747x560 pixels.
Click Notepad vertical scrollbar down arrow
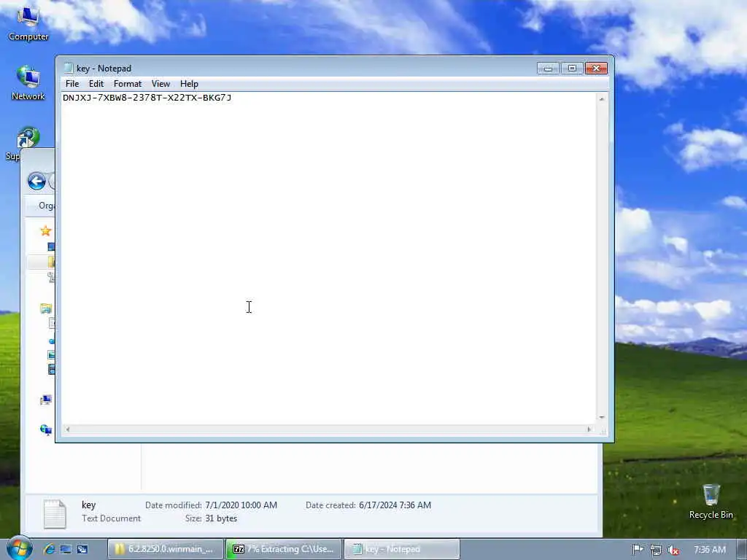(602, 417)
